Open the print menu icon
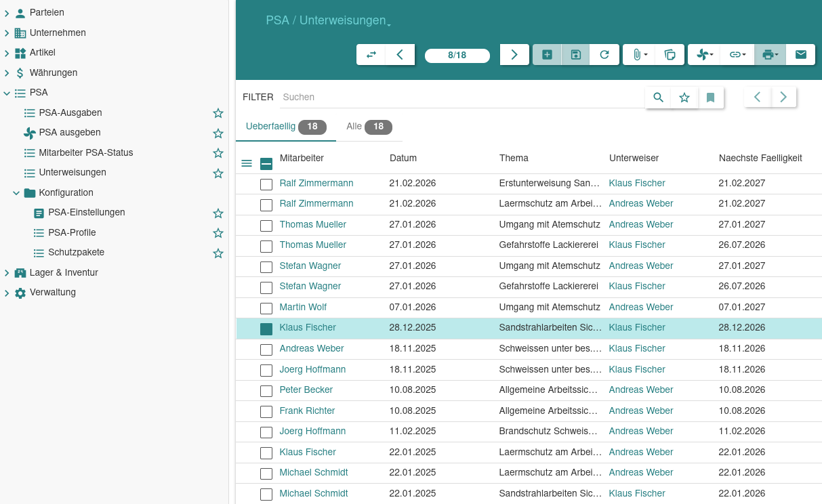This screenshot has width=822, height=504. coord(770,55)
